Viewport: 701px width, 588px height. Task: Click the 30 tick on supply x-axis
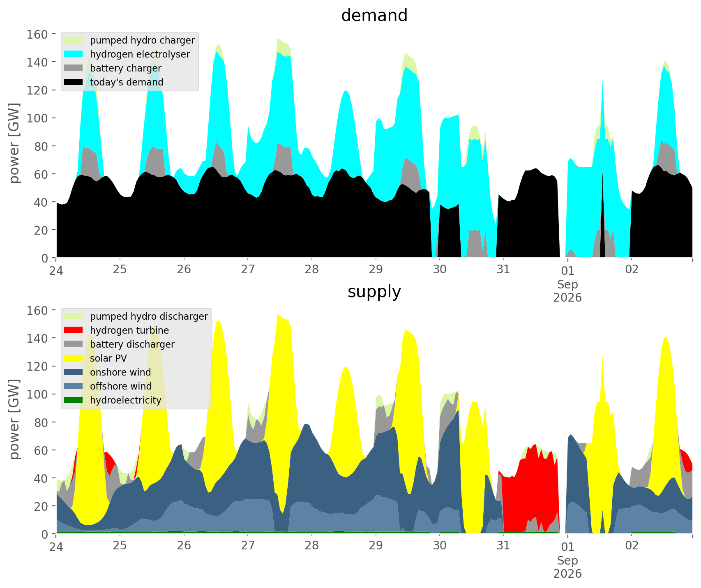pyautogui.click(x=440, y=546)
